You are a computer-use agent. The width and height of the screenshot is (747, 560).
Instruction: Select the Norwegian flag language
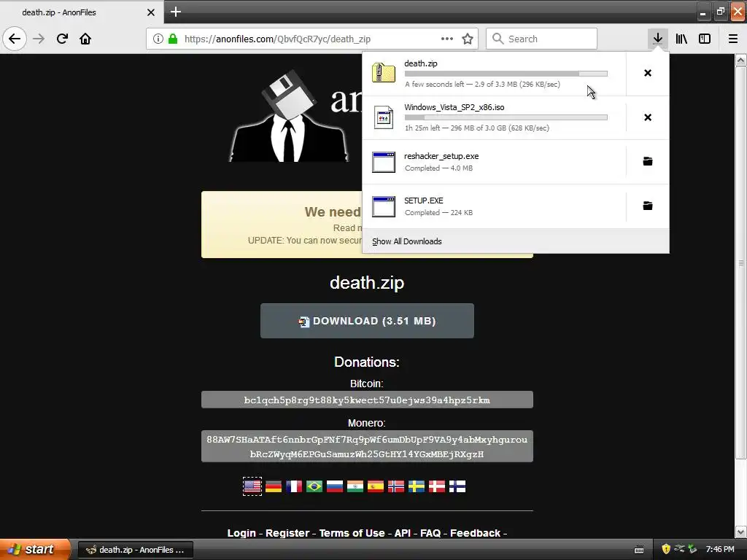[396, 486]
